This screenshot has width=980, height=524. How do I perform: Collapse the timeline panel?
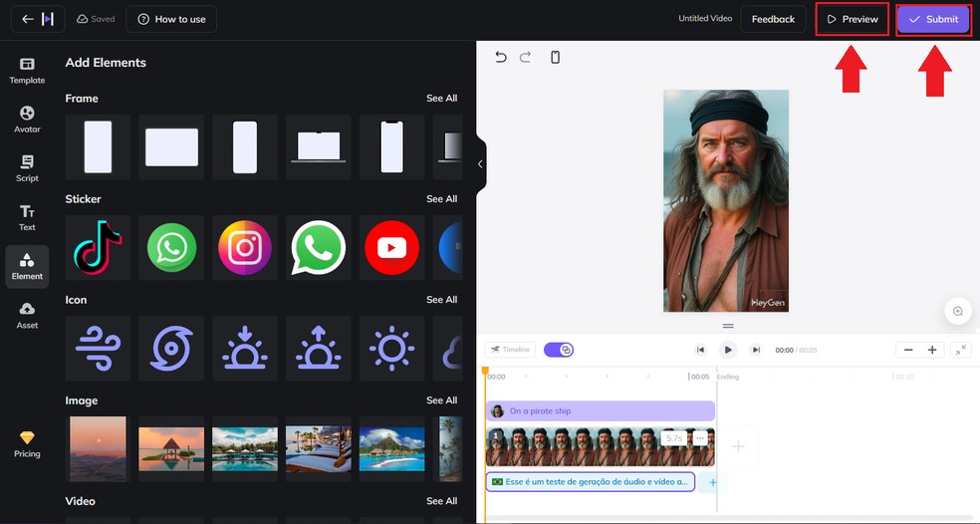[x=960, y=350]
